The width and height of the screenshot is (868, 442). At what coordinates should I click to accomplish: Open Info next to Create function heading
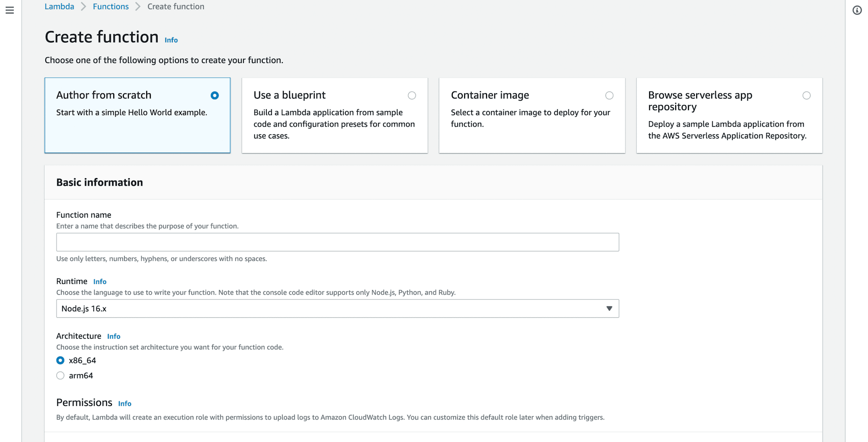tap(171, 40)
